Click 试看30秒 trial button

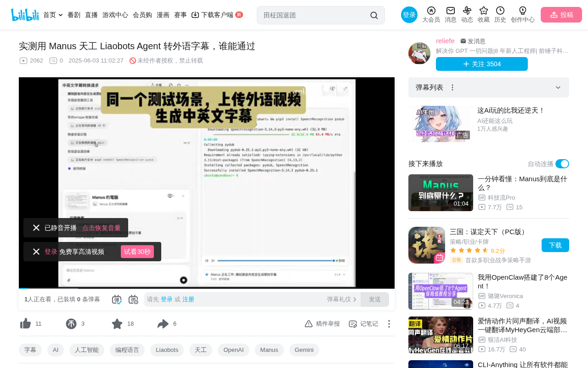click(x=137, y=252)
